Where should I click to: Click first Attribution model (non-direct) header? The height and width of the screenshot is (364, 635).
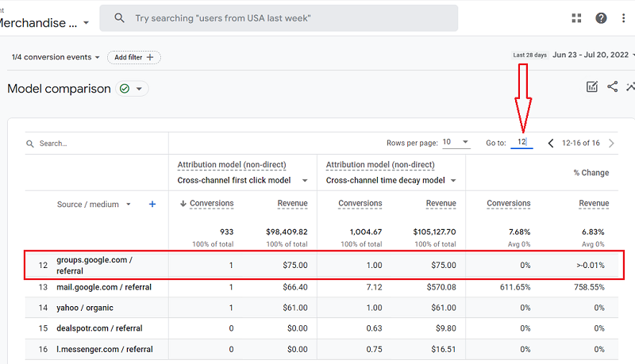(x=232, y=165)
